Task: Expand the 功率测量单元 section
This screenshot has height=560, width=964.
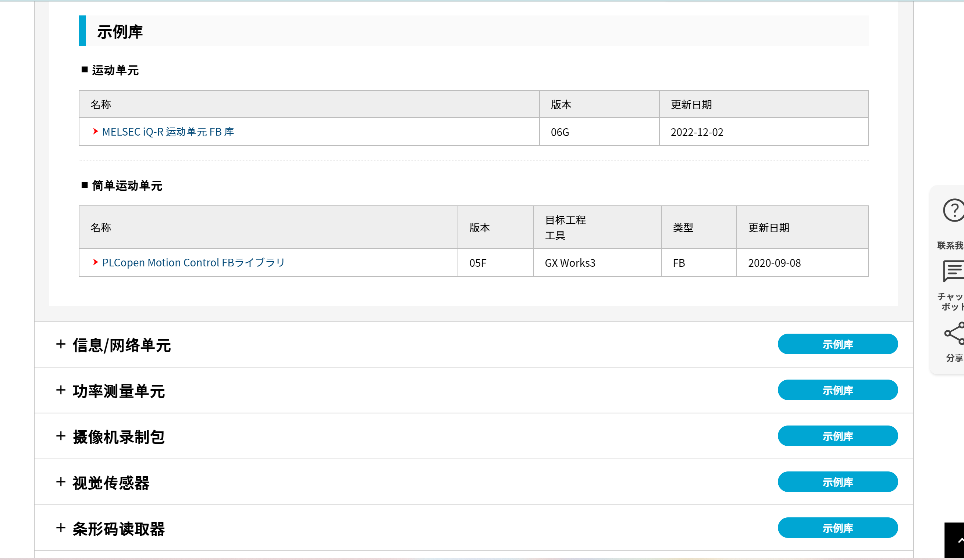Action: [118, 391]
